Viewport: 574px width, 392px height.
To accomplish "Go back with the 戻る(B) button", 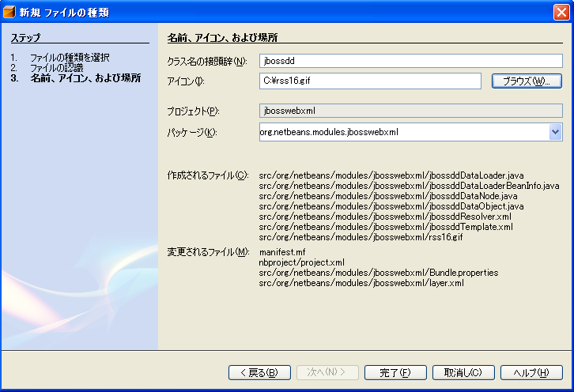I will coord(259,372).
